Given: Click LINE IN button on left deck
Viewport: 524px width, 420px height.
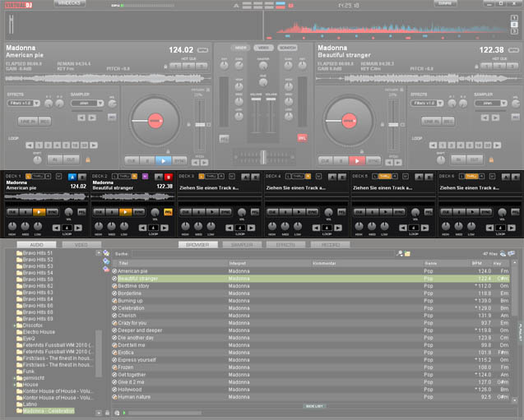Looking at the screenshot, I should (28, 121).
